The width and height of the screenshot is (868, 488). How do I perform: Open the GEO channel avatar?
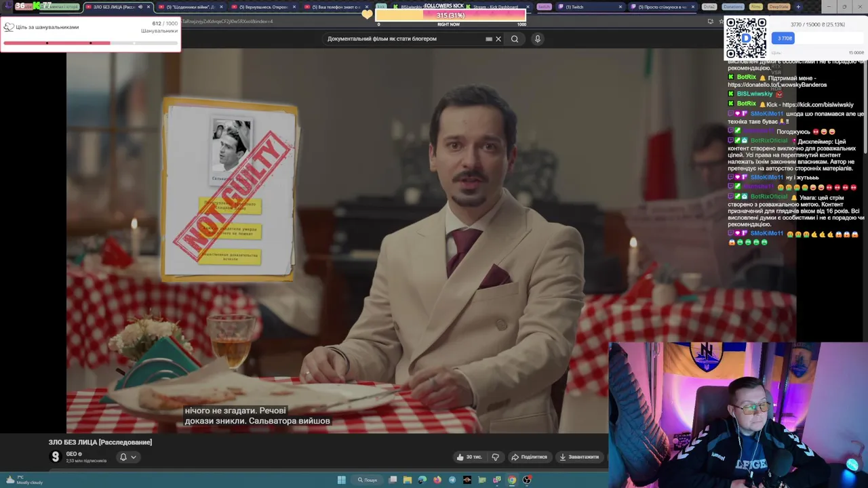coord(56,457)
